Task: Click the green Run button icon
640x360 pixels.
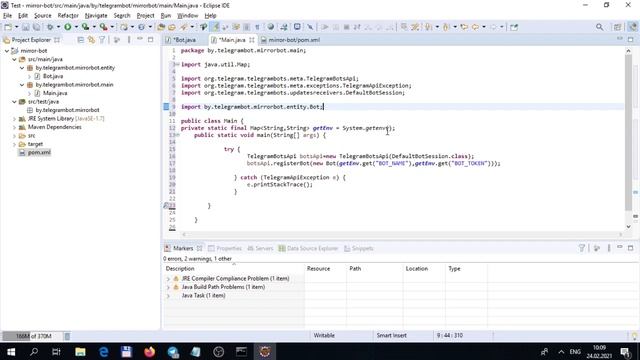Action: pyautogui.click(x=68, y=27)
